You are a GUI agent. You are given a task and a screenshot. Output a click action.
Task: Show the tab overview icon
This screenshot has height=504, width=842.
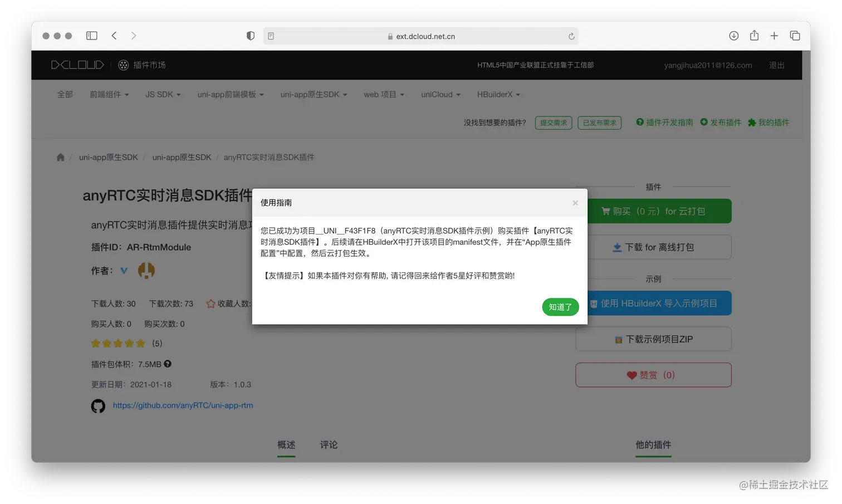tap(795, 36)
